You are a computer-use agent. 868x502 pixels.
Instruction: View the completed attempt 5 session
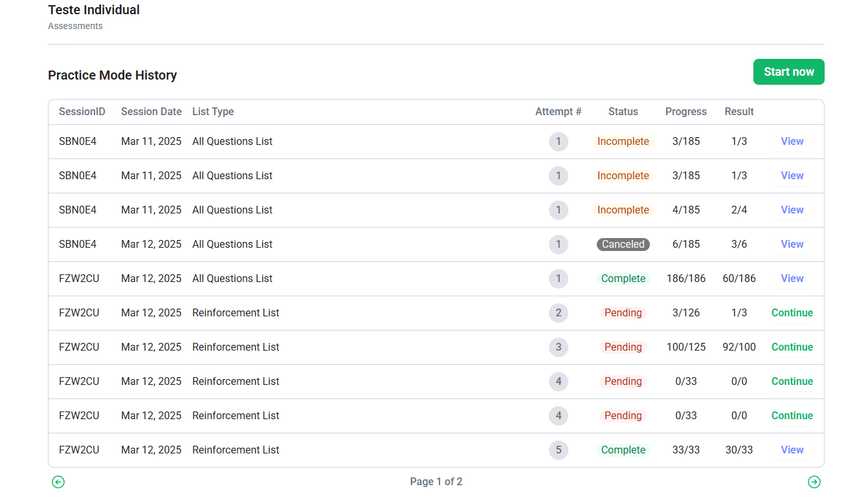click(792, 450)
